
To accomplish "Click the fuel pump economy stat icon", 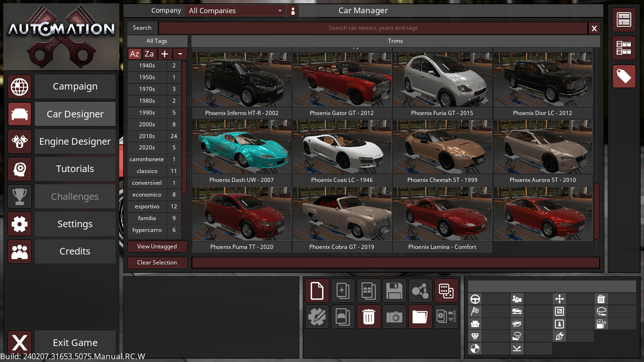I will [601, 324].
